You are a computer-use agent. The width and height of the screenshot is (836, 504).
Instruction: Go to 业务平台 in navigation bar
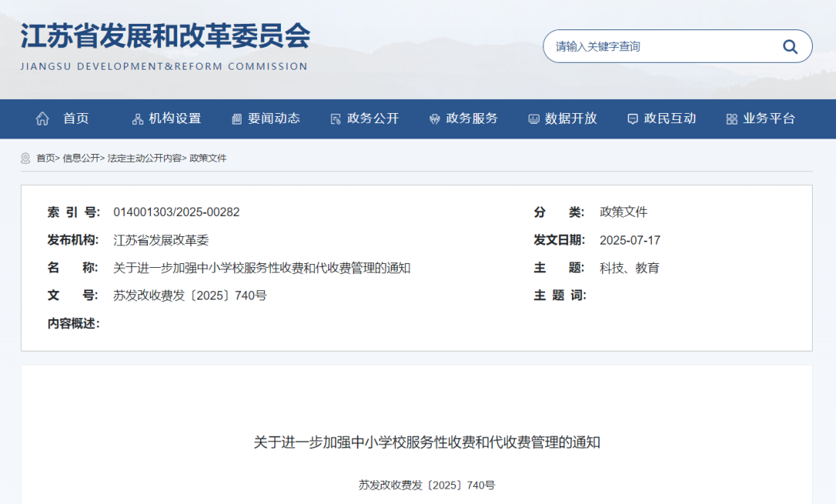tap(769, 118)
